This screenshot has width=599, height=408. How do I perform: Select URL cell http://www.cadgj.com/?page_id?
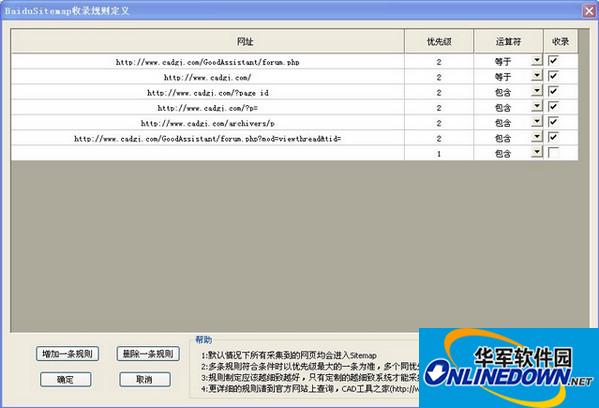click(x=207, y=92)
